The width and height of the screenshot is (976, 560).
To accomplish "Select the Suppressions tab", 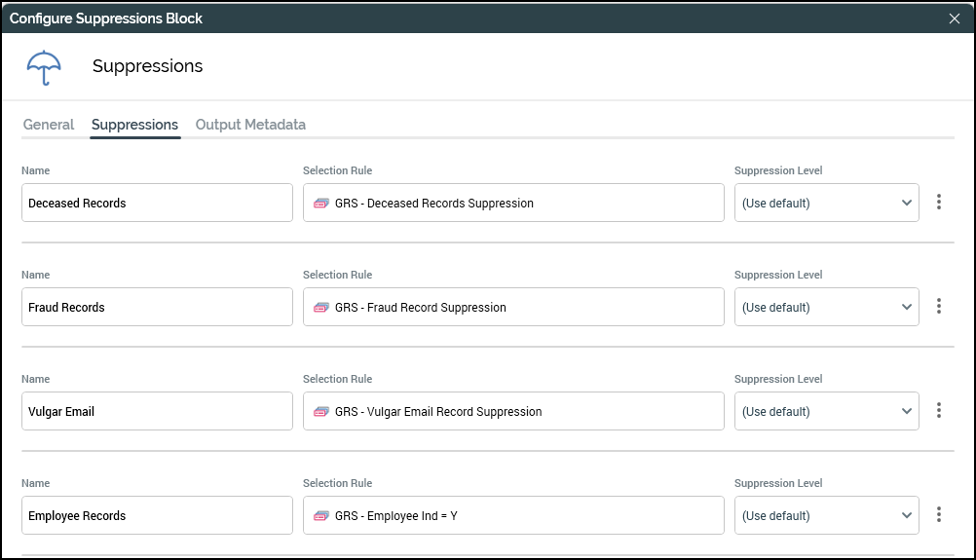I will pyautogui.click(x=134, y=125).
